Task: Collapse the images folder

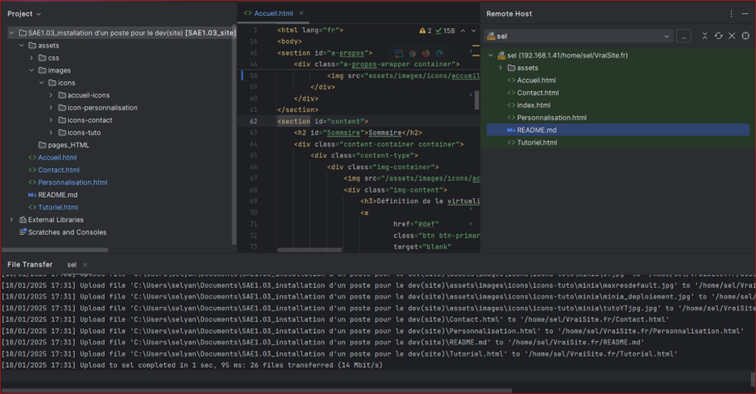Action: pos(31,70)
